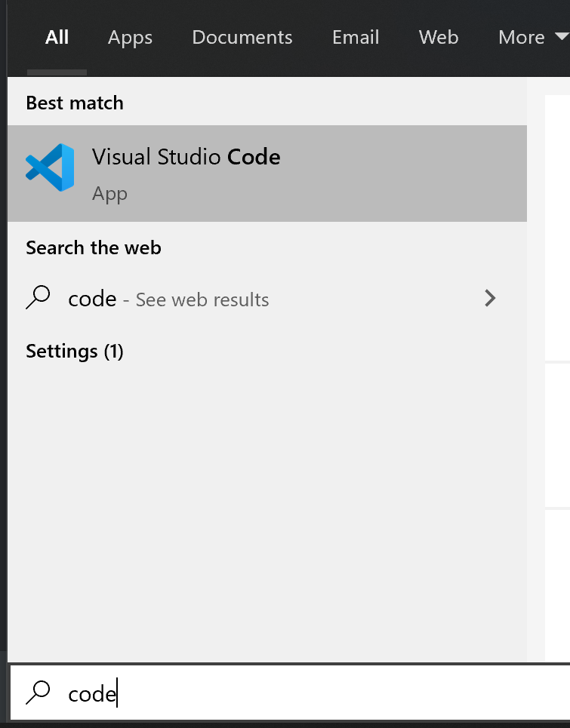570x728 pixels.
Task: Click the blue Visual Studio Code logo
Action: pos(50,167)
